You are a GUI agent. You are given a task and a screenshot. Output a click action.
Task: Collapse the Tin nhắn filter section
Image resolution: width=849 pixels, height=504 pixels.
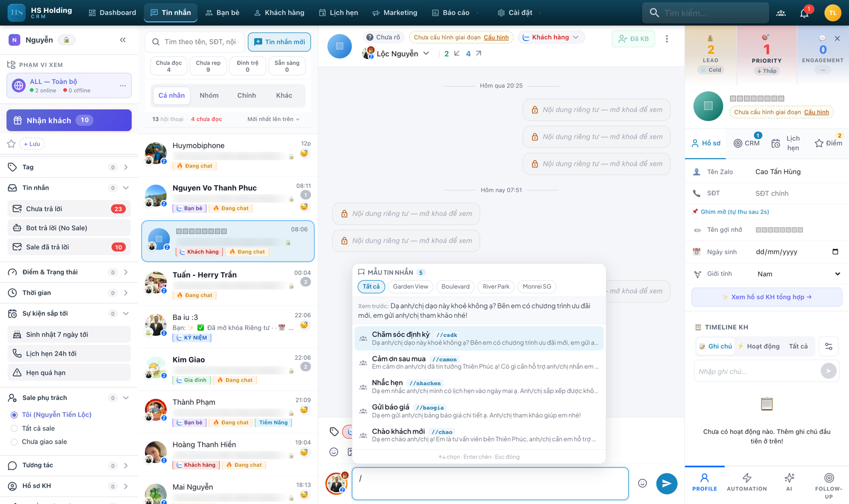[x=126, y=188]
